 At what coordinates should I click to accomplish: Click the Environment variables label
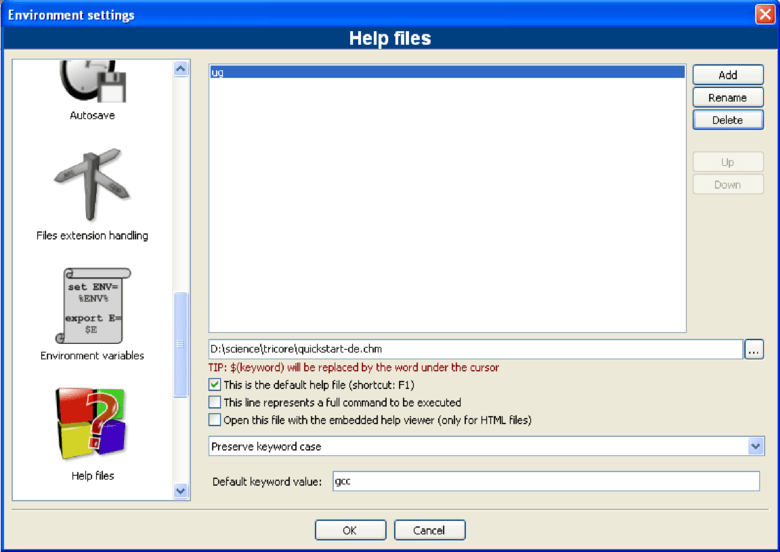[x=92, y=356]
